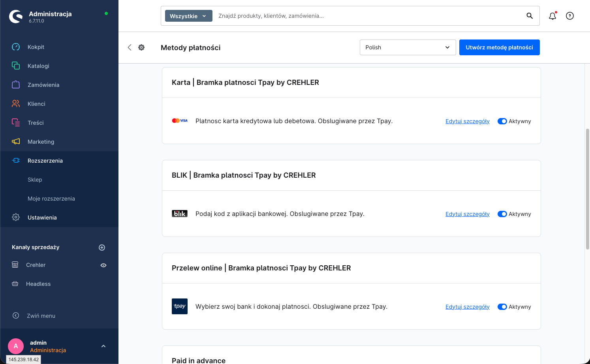The width and height of the screenshot is (590, 364).
Task: Open the Headless sales channel
Action: 38,284
